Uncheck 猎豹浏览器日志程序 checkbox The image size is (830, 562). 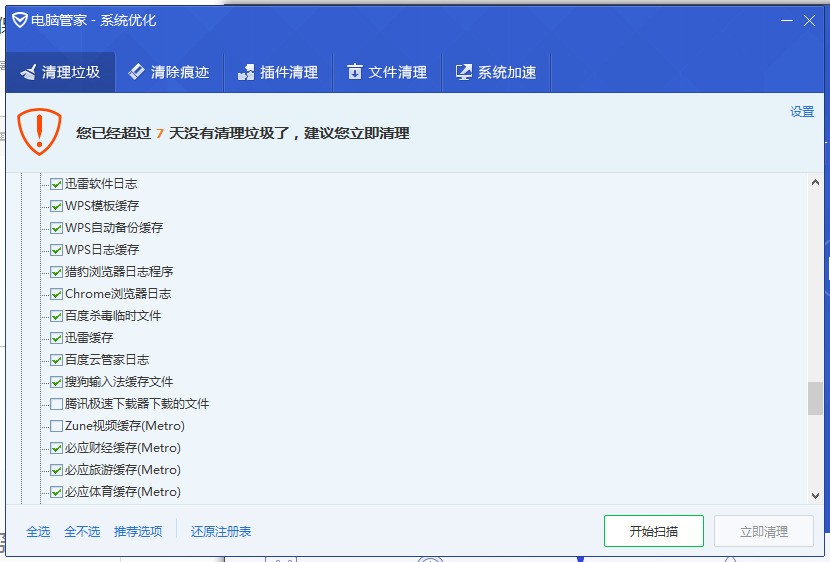tap(56, 272)
